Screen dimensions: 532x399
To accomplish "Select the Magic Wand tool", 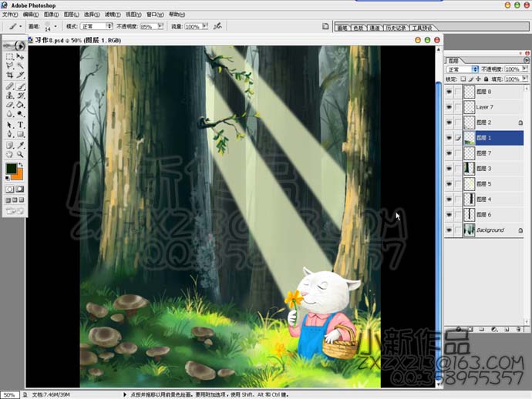I will pyautogui.click(x=20, y=65).
